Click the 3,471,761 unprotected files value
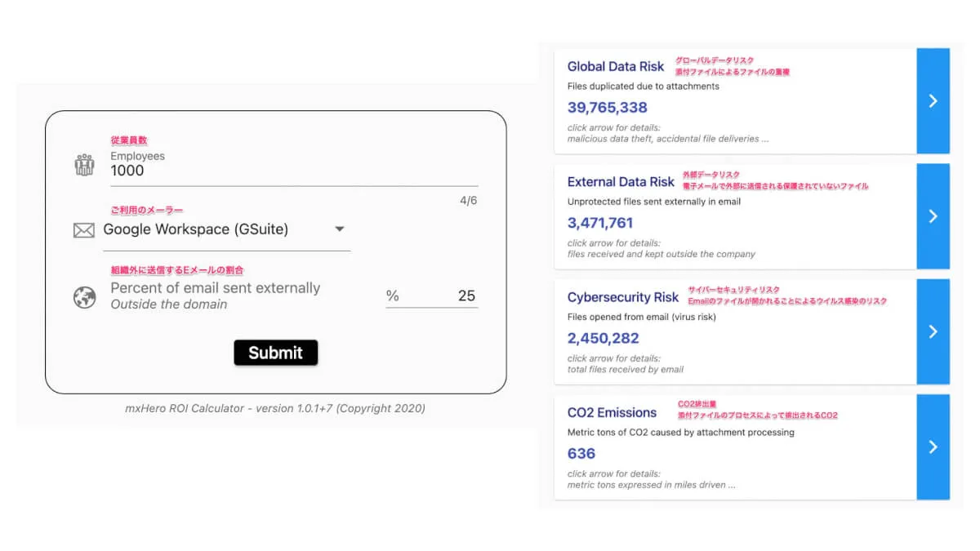The width and height of the screenshot is (980, 551). pyautogui.click(x=600, y=222)
